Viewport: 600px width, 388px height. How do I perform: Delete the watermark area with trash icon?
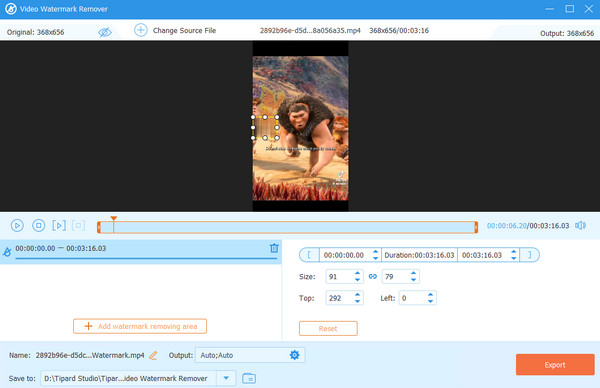(274, 248)
